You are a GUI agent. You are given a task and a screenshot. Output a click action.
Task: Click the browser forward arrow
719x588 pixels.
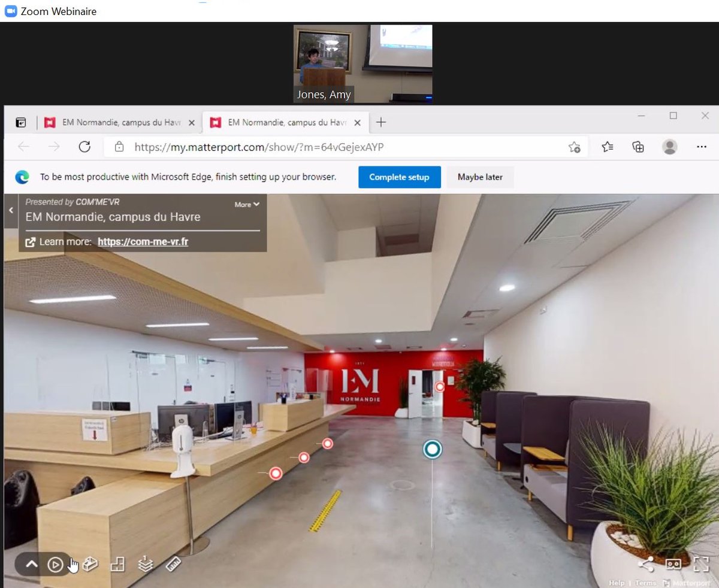[54, 147]
